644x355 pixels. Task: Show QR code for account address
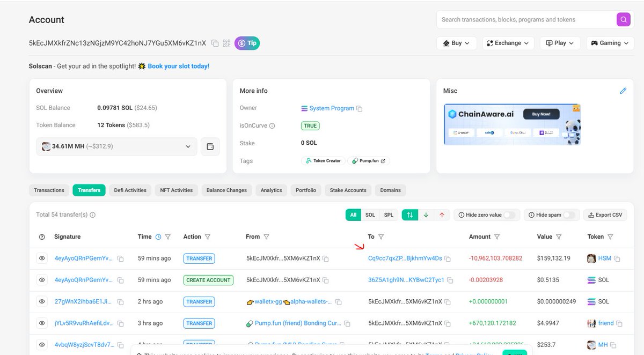click(226, 43)
